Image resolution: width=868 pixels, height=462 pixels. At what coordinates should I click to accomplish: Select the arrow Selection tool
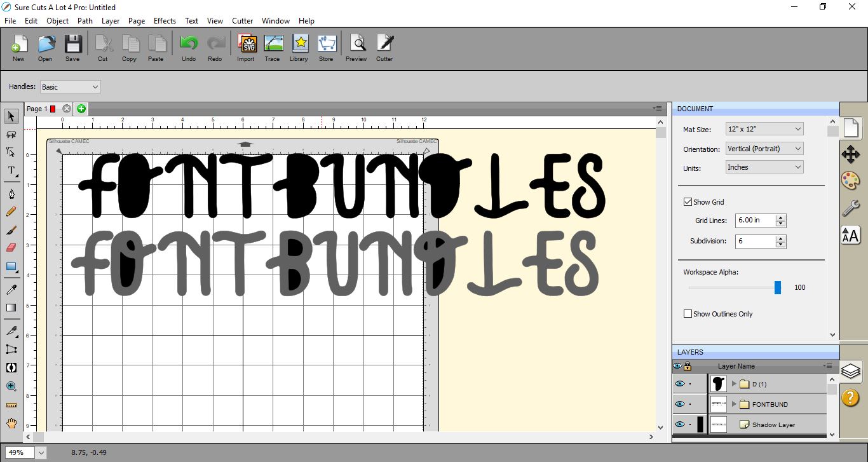click(11, 116)
